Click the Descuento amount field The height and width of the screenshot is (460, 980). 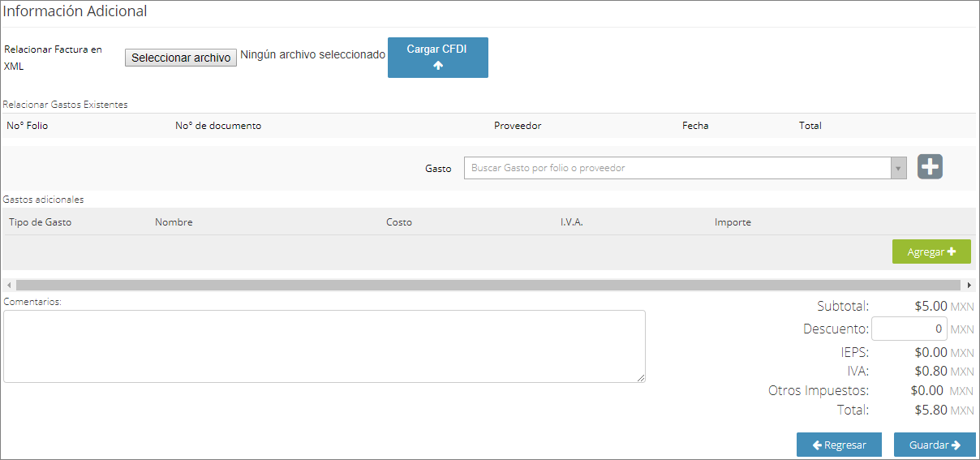click(909, 329)
